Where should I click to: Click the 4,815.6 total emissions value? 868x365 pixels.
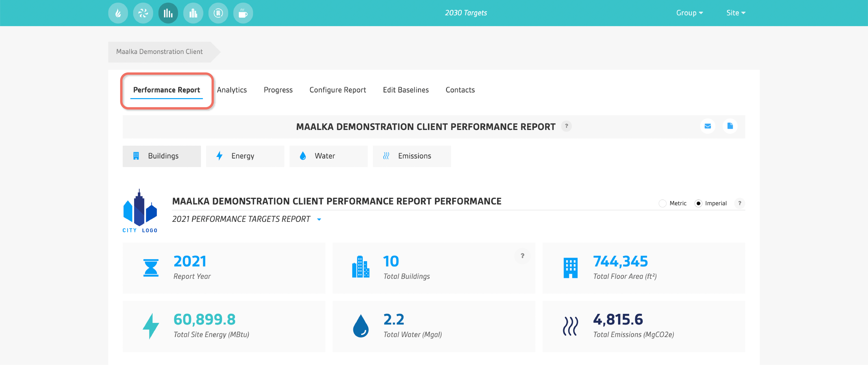pyautogui.click(x=618, y=320)
